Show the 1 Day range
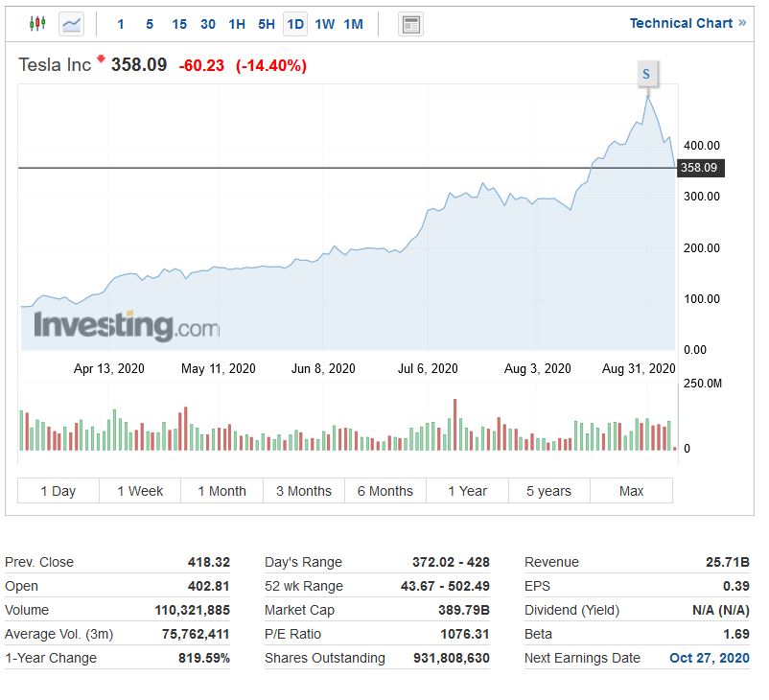Screen dimensions: 769x700 [58, 491]
